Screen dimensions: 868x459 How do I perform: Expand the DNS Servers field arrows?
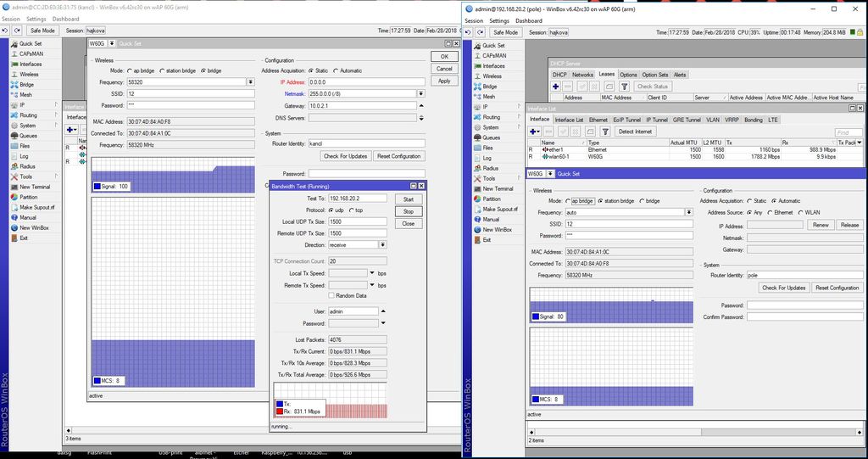pos(421,118)
